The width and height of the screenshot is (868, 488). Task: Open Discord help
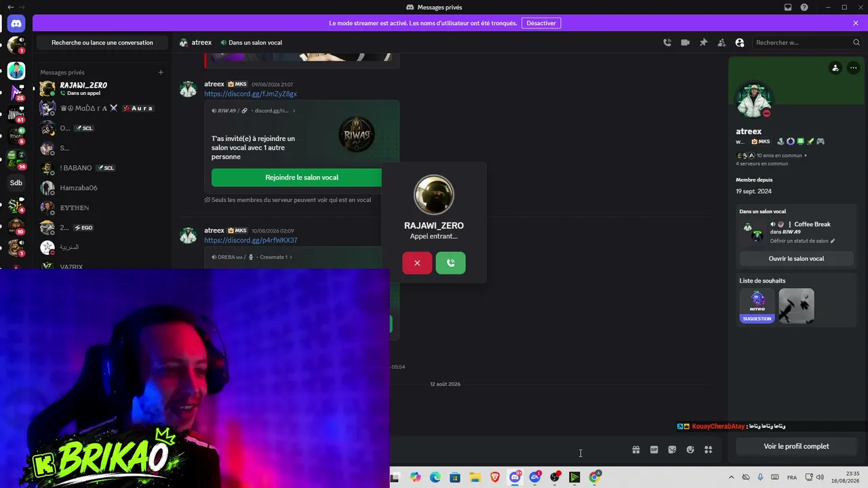[804, 7]
